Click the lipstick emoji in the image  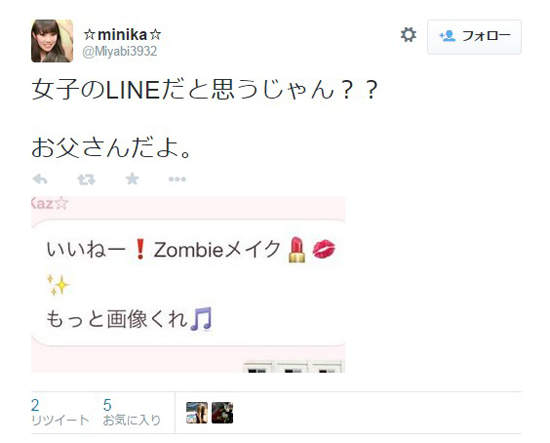tap(297, 249)
